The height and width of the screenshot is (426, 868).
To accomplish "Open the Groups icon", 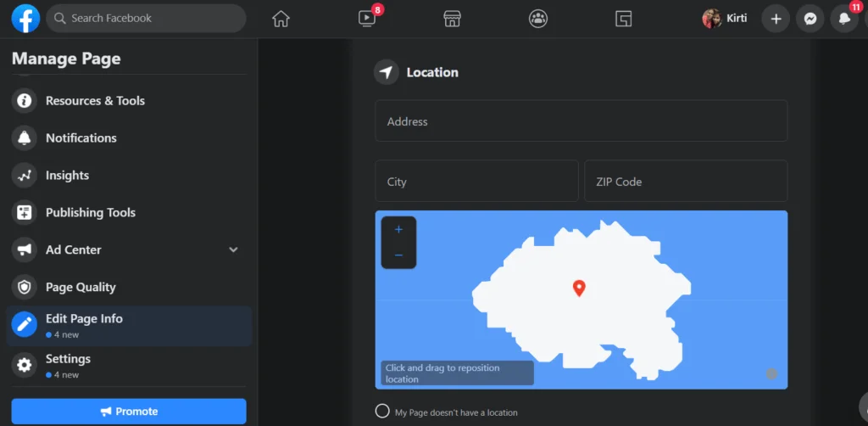I will [x=538, y=19].
